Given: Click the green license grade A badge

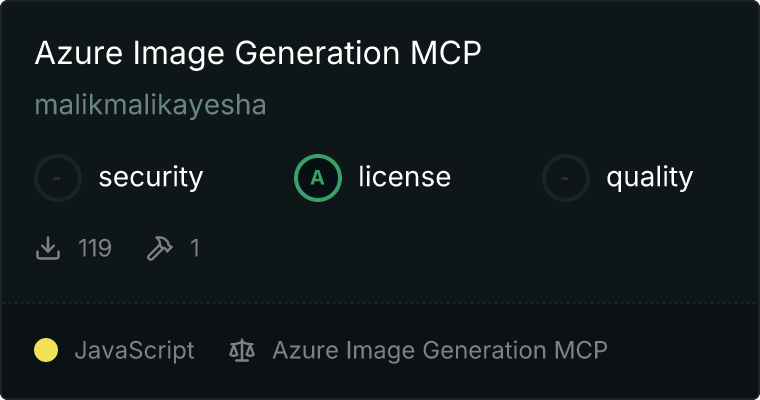Looking at the screenshot, I should (x=317, y=178).
